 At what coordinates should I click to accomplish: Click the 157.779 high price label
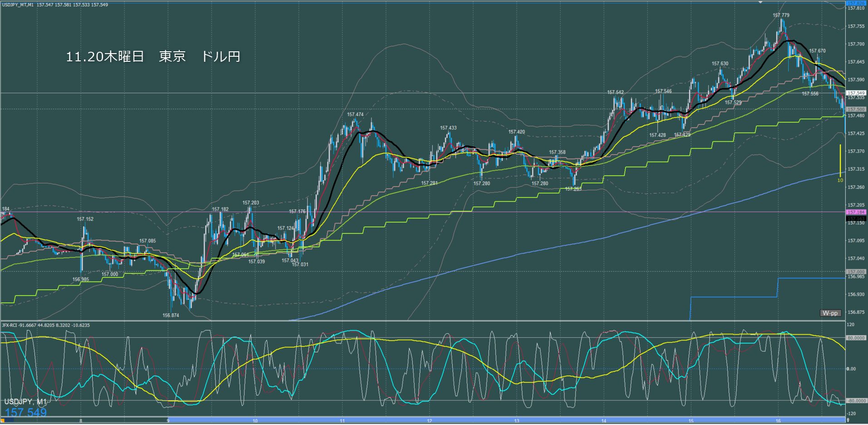[781, 15]
